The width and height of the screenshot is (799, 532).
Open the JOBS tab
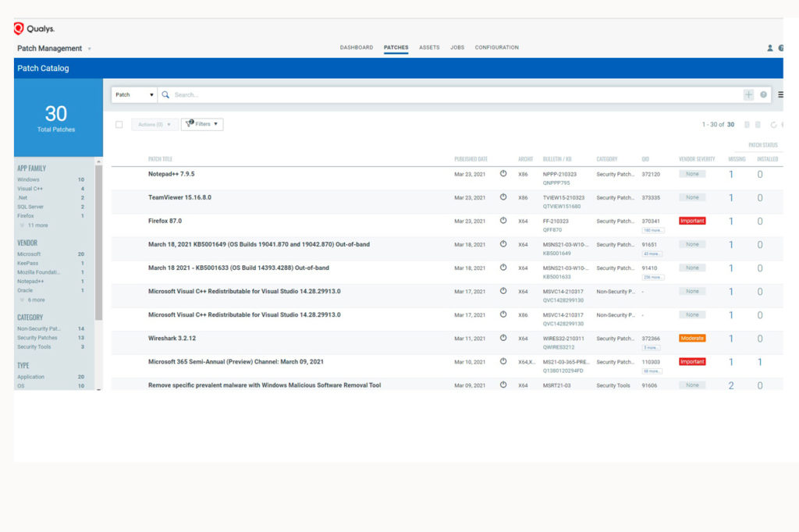(x=457, y=48)
